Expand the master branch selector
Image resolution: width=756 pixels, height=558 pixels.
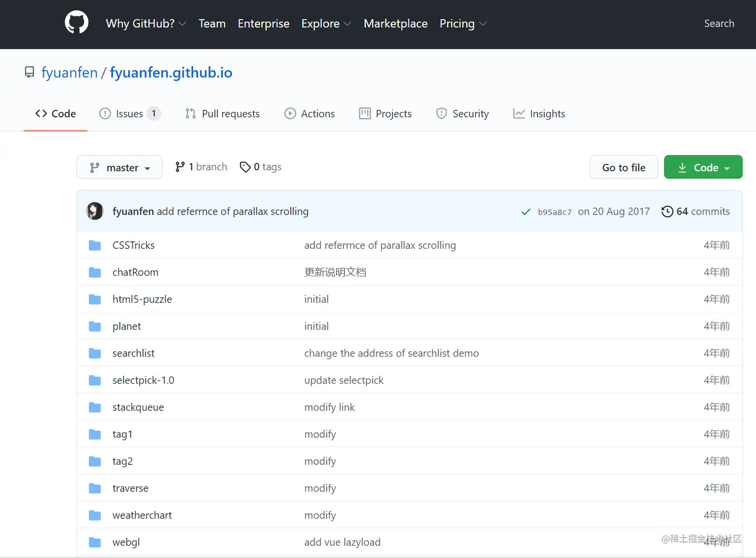coord(119,167)
